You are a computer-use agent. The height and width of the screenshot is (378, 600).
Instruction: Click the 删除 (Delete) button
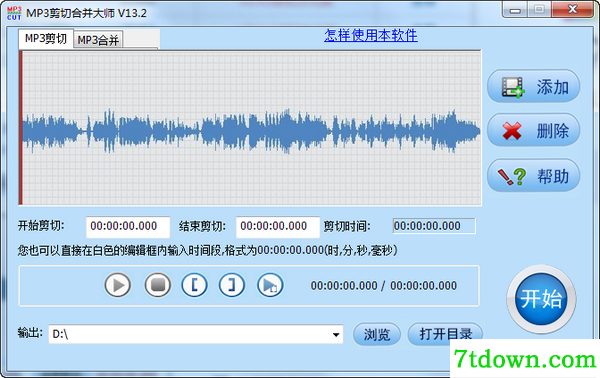(533, 130)
